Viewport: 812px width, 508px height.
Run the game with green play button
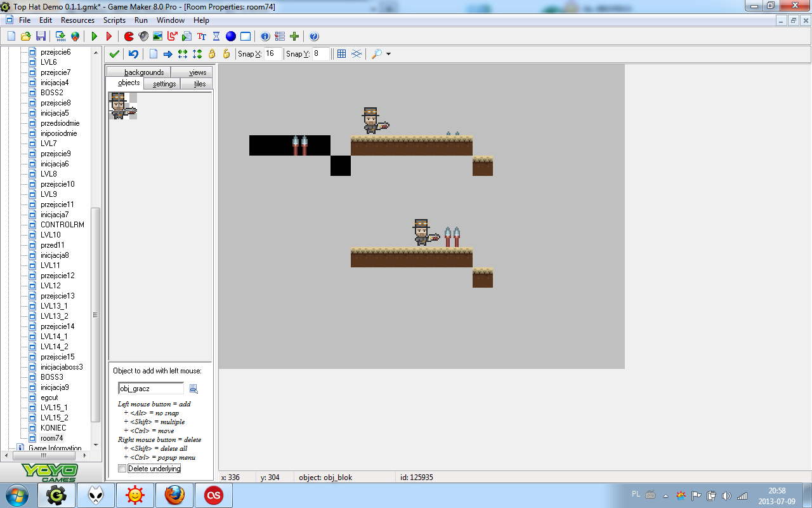(95, 36)
